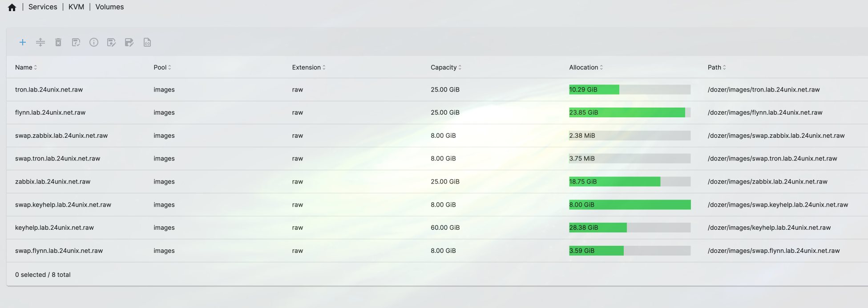Open Services in the breadcrumb
The width and height of the screenshot is (868, 308).
43,7
